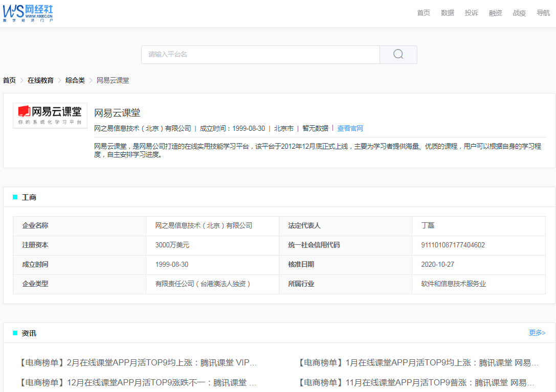Open 导航 in the top navigation
The image size is (556, 392).
[543, 13]
